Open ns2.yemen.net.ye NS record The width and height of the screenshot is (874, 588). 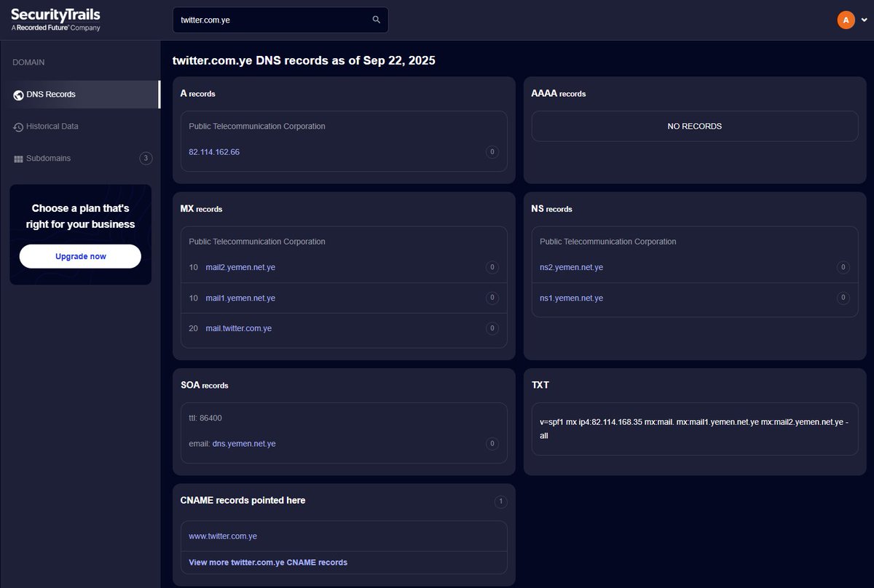pos(571,267)
